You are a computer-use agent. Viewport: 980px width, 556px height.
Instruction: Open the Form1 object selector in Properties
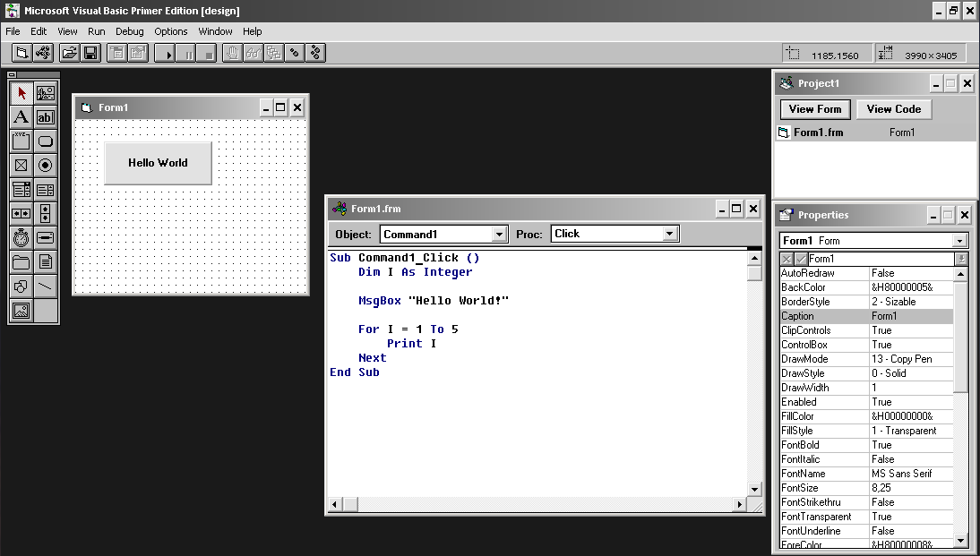tap(960, 241)
